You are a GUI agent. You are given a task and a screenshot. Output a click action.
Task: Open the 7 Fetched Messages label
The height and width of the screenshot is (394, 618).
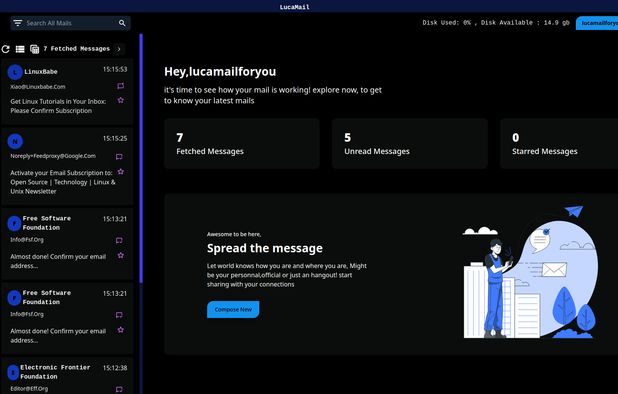click(x=76, y=49)
